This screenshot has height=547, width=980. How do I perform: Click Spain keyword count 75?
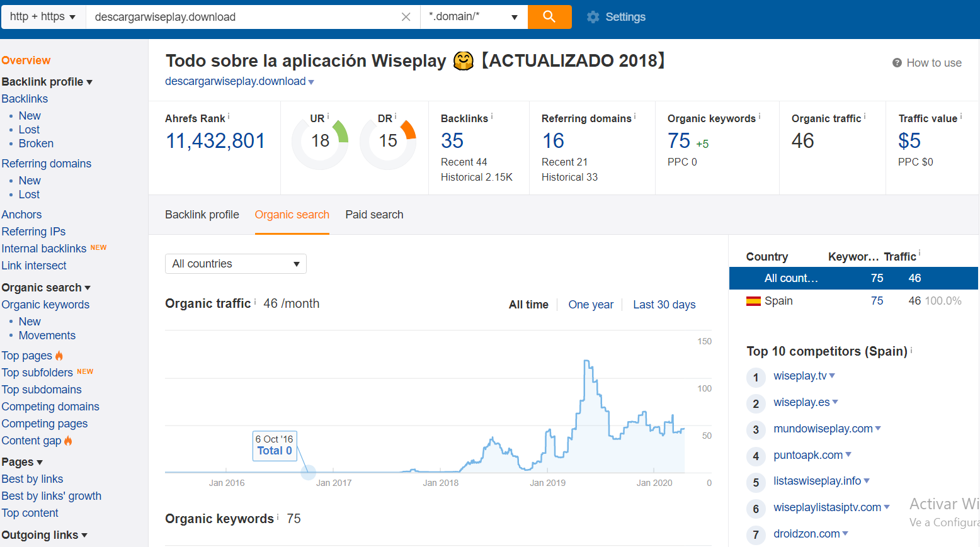(877, 301)
